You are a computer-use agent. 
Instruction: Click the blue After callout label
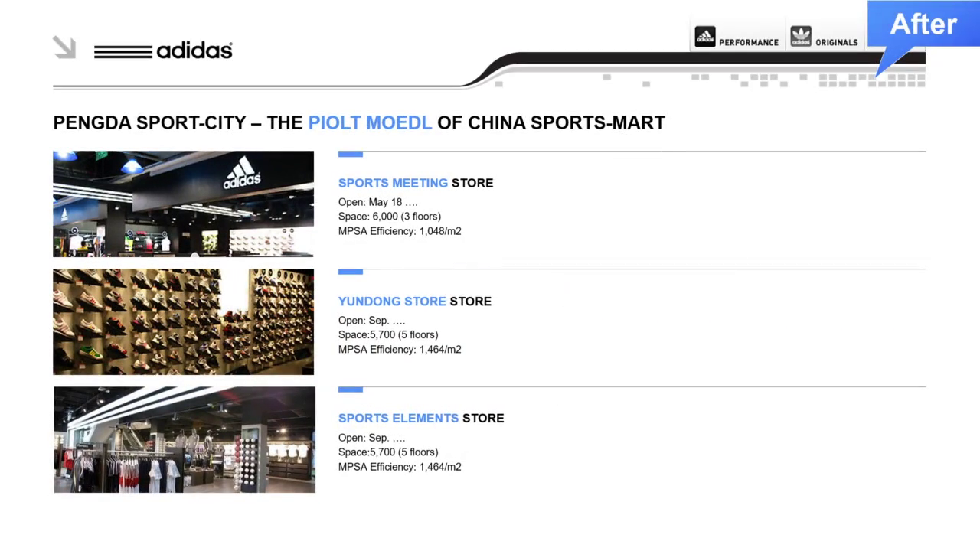tap(923, 24)
